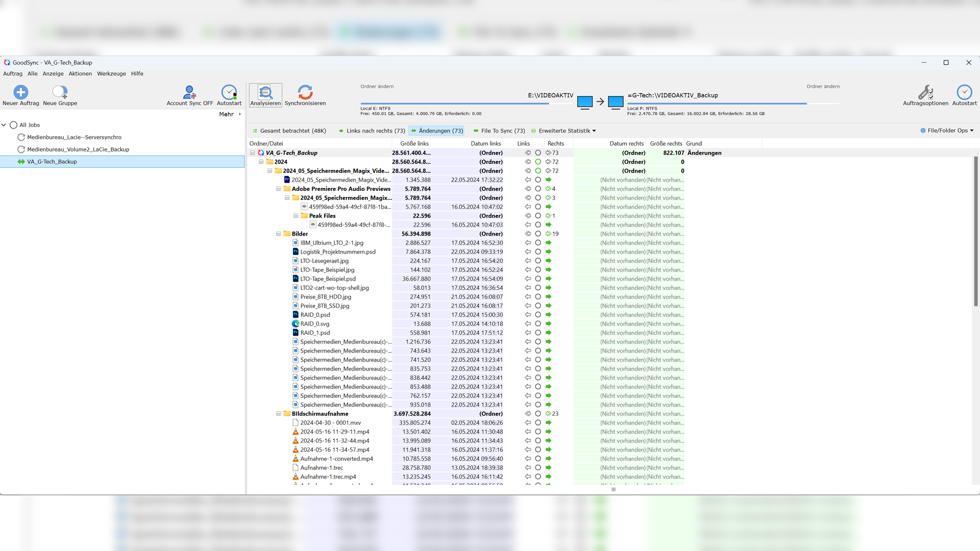Click the vertical scrollbar in file list
Screen dimensions: 980x551
[975, 230]
